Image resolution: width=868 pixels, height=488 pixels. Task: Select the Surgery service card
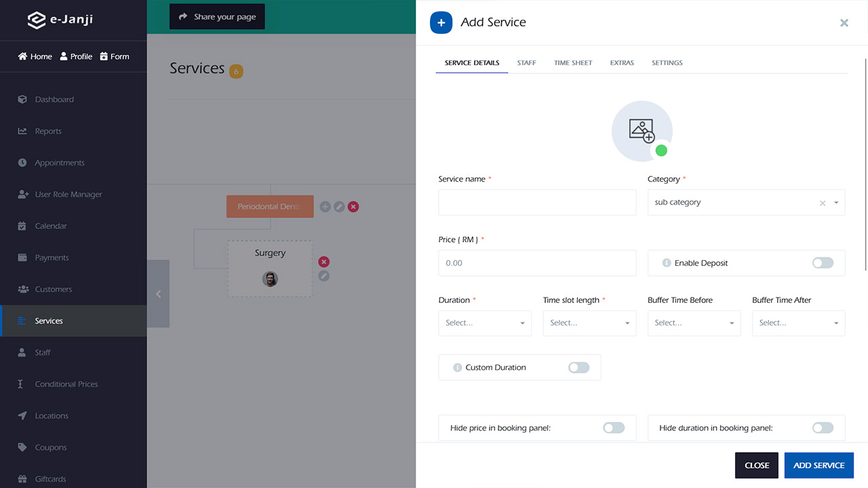coord(270,268)
